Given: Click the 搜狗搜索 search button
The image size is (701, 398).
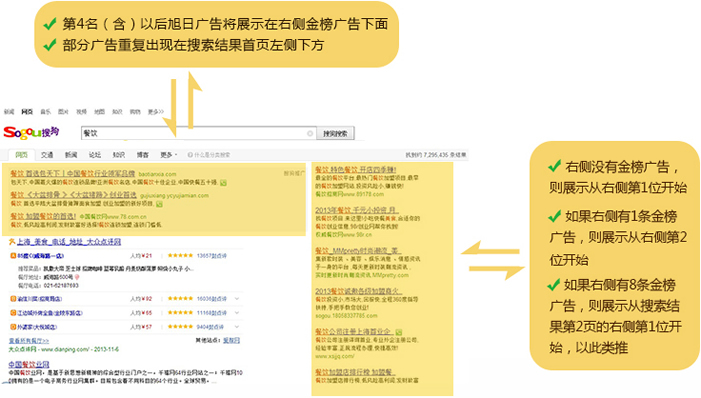Looking at the screenshot, I should click(x=335, y=133).
